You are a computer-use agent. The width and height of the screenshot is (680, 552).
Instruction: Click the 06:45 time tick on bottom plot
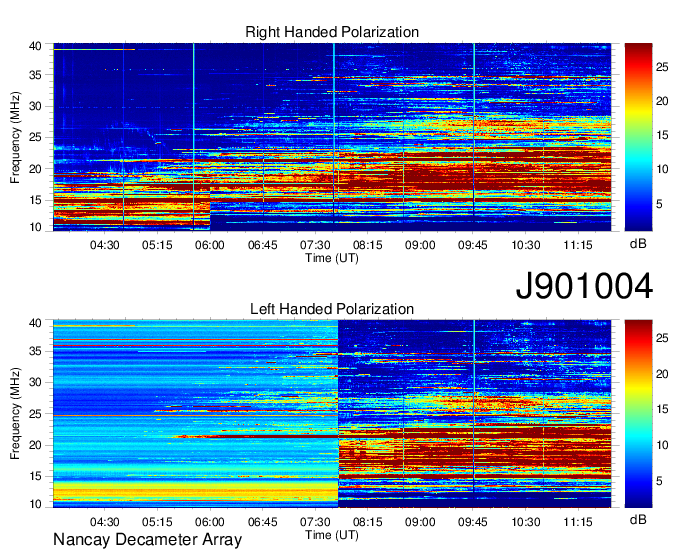click(x=262, y=522)
